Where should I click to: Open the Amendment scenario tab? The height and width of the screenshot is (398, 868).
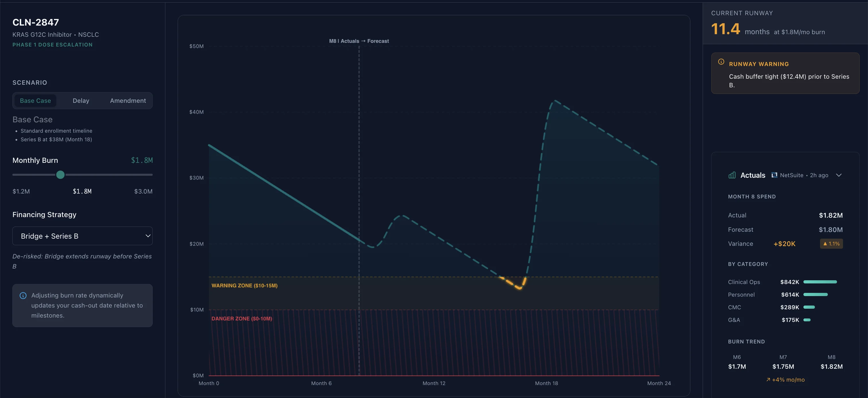click(128, 101)
